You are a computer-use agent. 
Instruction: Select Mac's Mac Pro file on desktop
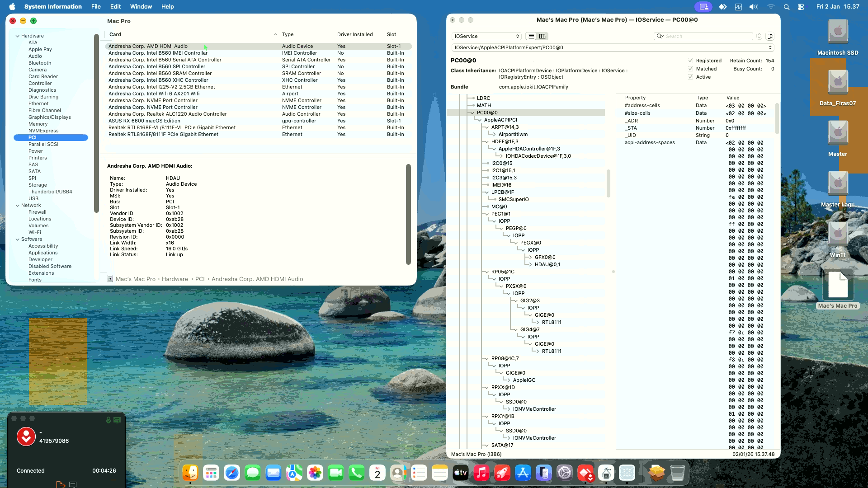point(838,290)
